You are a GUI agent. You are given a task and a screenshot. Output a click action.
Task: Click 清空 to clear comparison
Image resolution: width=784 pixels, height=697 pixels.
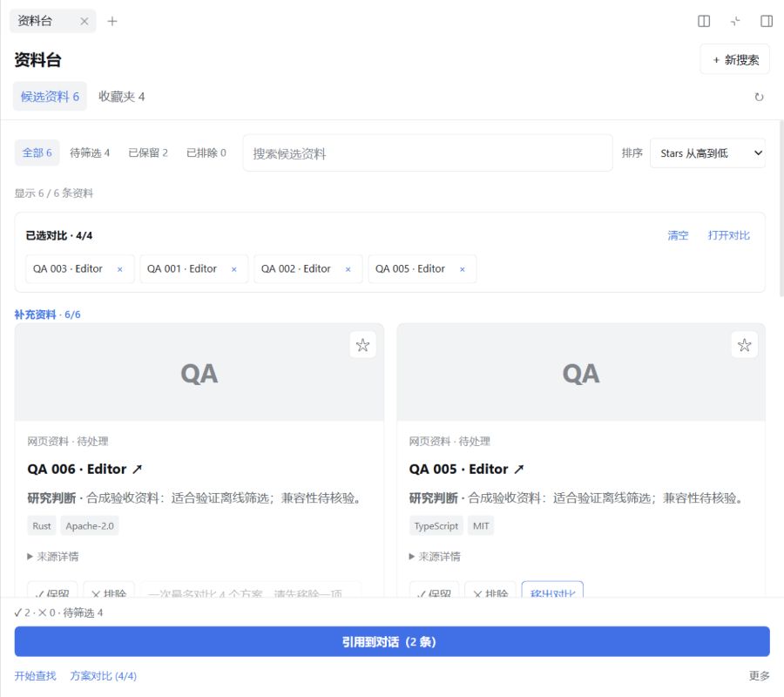(678, 235)
